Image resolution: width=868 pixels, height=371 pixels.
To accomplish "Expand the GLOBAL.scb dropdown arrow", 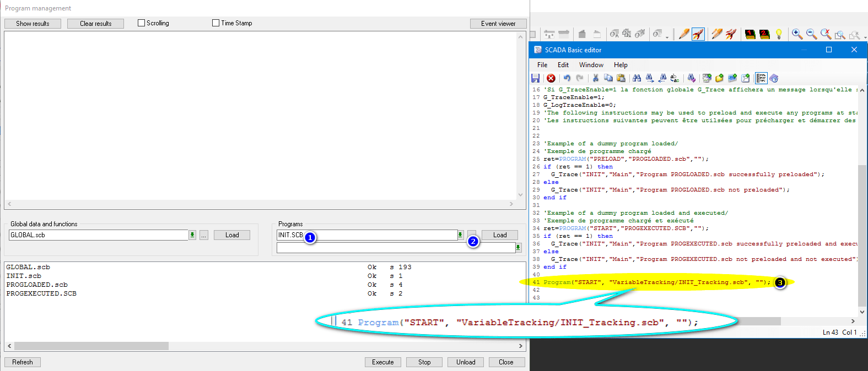I will [x=192, y=235].
